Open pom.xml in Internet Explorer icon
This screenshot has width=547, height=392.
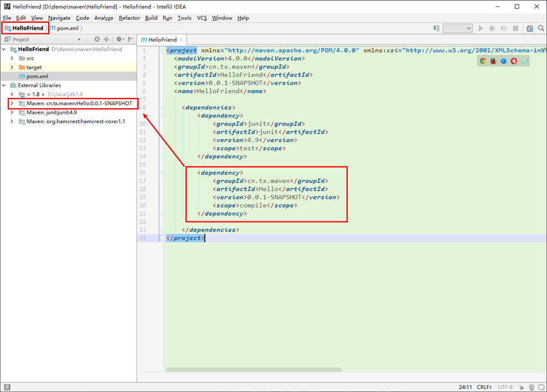coord(524,61)
